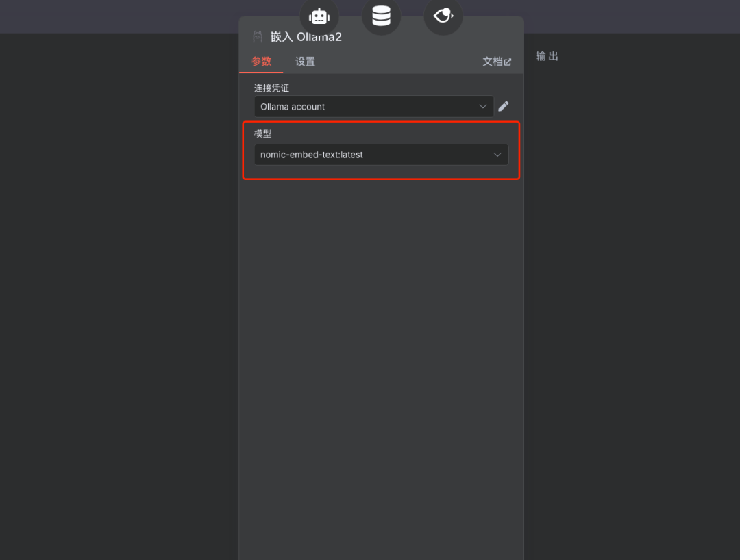
Task: Switch to the 参数 tab
Action: click(x=261, y=62)
